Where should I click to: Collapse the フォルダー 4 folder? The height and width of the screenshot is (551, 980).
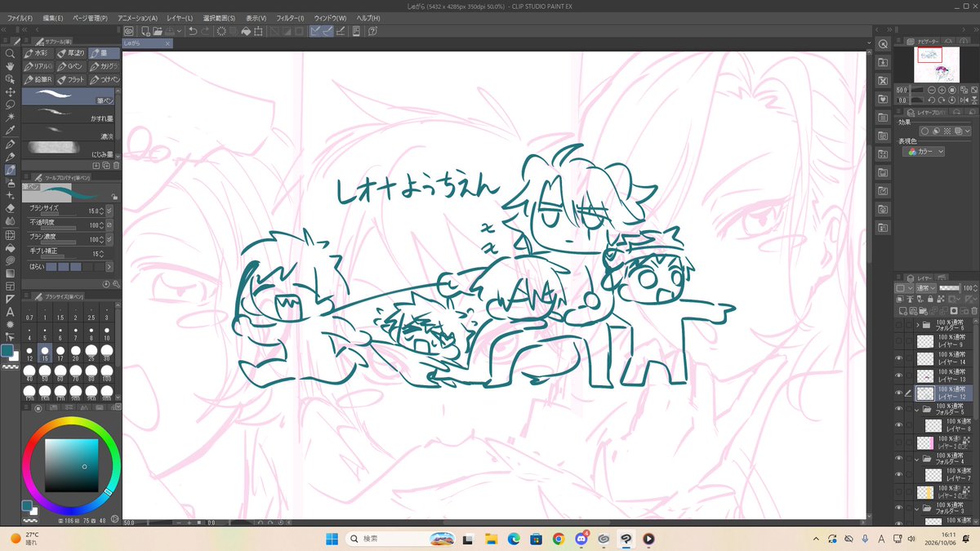(x=918, y=458)
